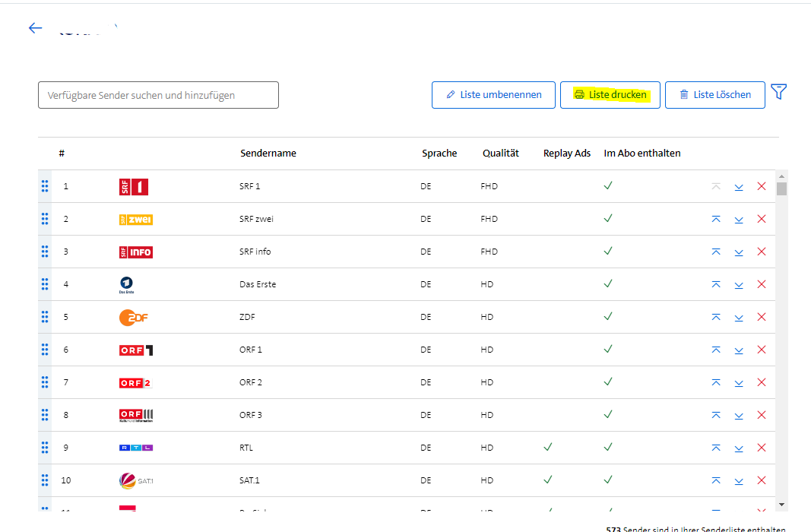This screenshot has width=811, height=532.
Task: Remove SRF 1 with red X
Action: 761,186
